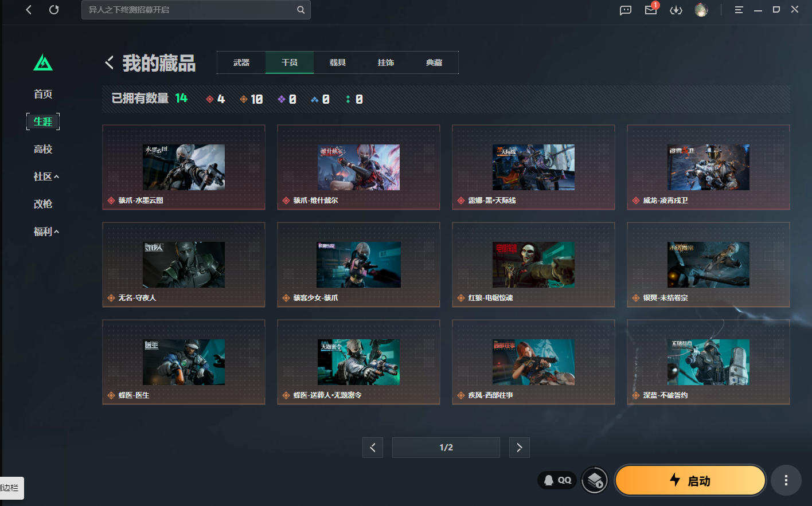Image resolution: width=812 pixels, height=506 pixels.
Task: Click the layered stack icon beside launch
Action: (595, 480)
